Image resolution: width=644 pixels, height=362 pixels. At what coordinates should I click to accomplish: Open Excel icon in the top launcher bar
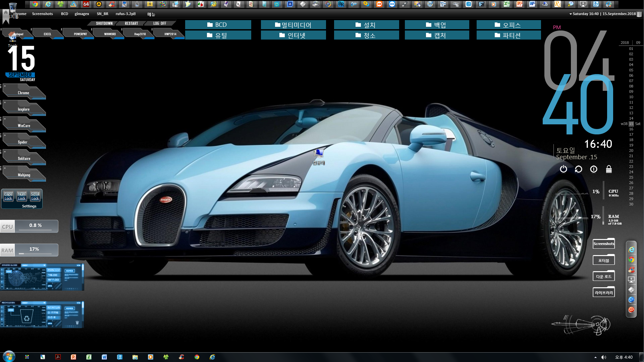click(x=506, y=4)
